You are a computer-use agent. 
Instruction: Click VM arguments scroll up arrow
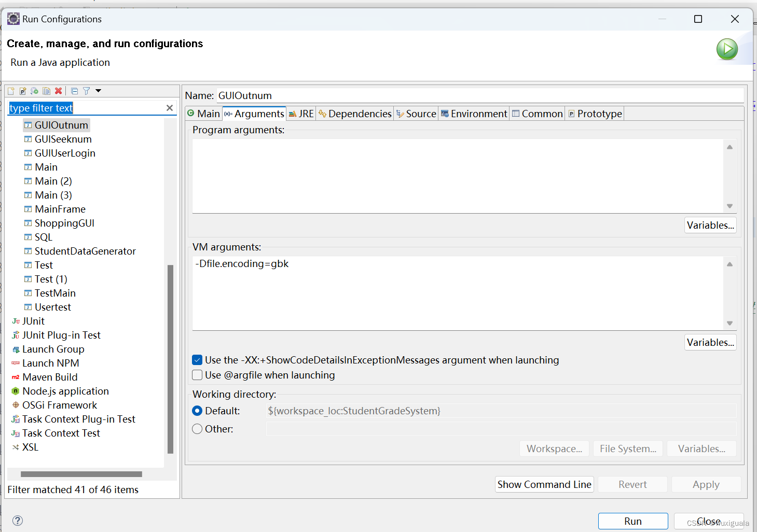tap(730, 264)
